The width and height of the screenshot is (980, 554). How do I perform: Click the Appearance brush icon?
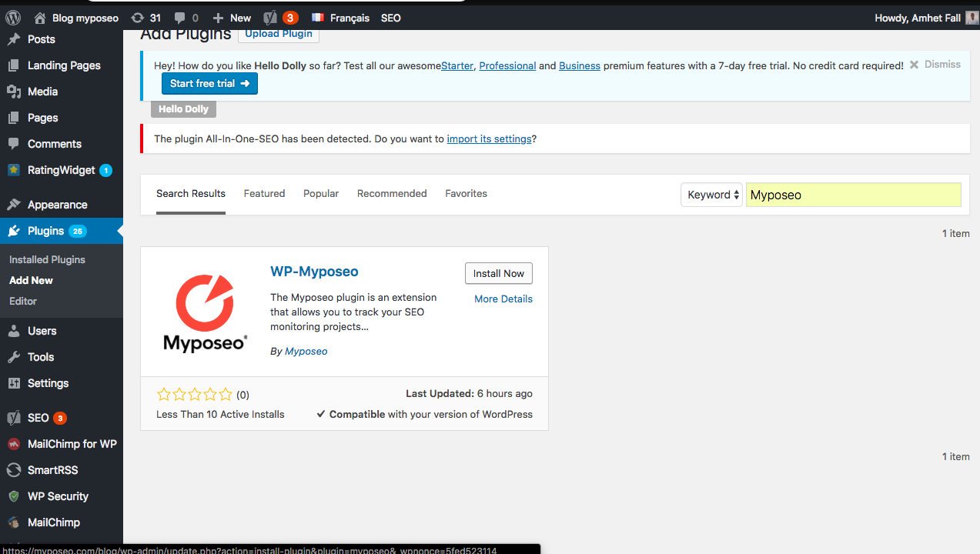(14, 205)
